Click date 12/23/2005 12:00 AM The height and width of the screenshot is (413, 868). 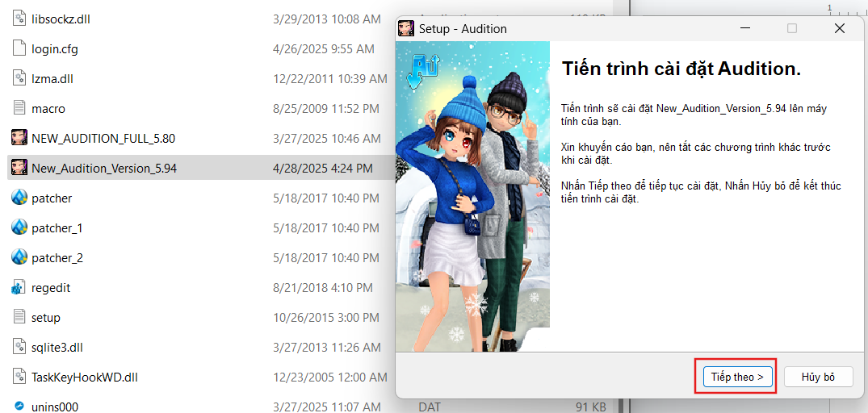(330, 378)
